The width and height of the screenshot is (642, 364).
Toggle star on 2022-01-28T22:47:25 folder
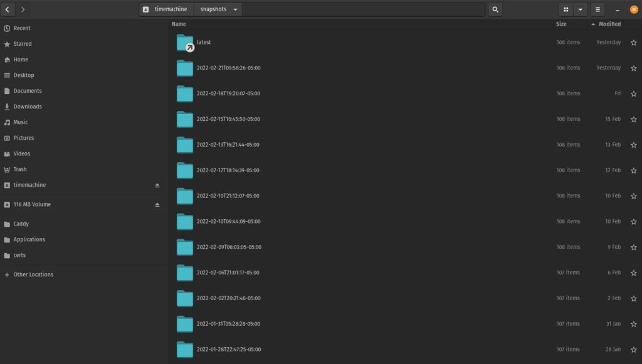[x=633, y=350]
